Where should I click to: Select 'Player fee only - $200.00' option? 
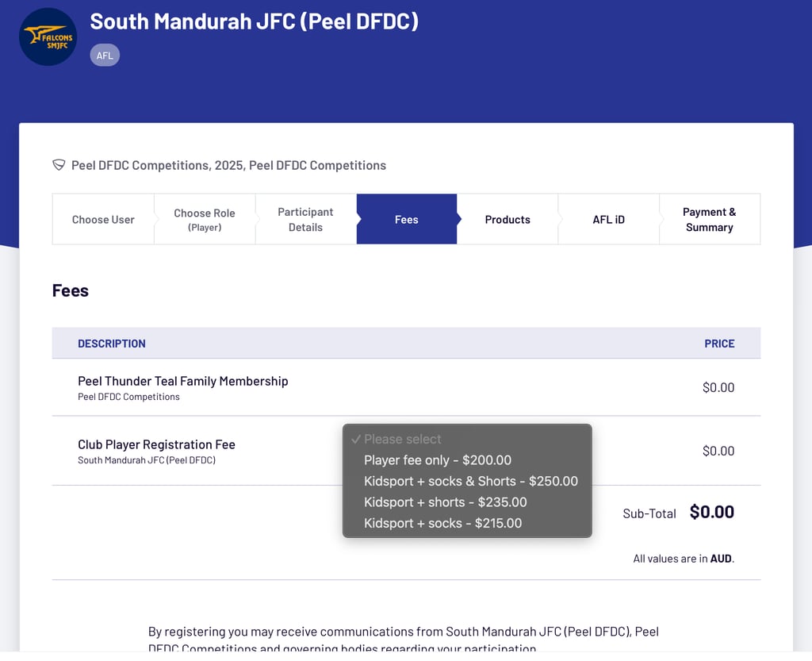pos(438,460)
